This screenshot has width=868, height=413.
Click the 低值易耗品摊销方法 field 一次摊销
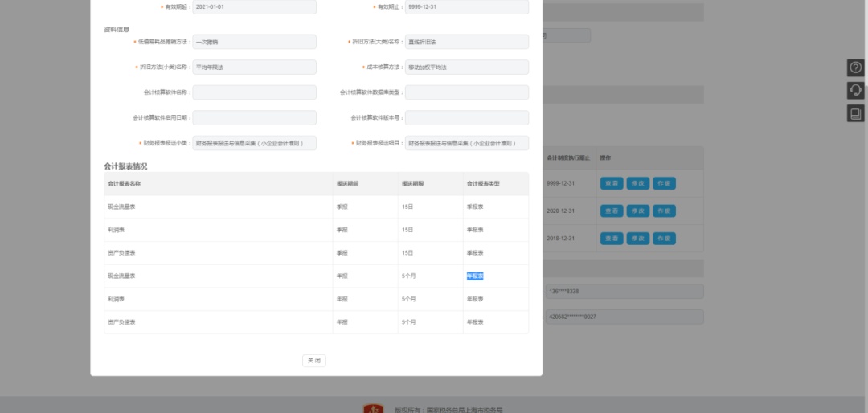point(255,42)
